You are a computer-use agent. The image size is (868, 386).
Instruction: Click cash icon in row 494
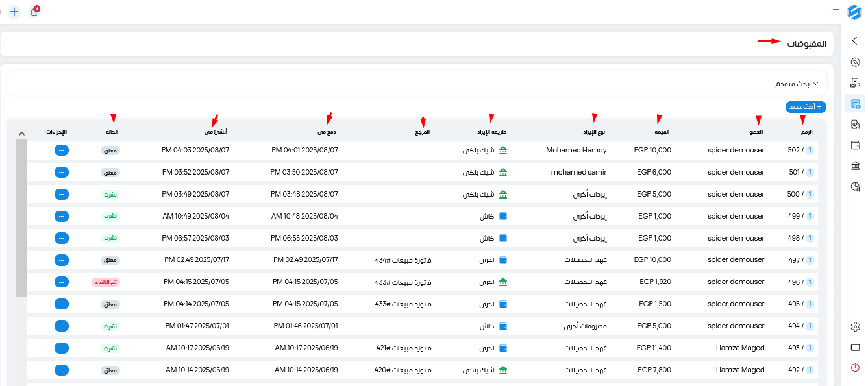pos(502,326)
